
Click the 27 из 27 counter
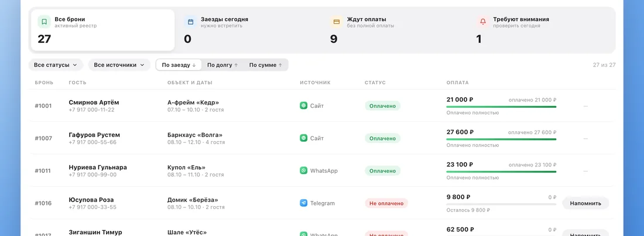tap(604, 65)
